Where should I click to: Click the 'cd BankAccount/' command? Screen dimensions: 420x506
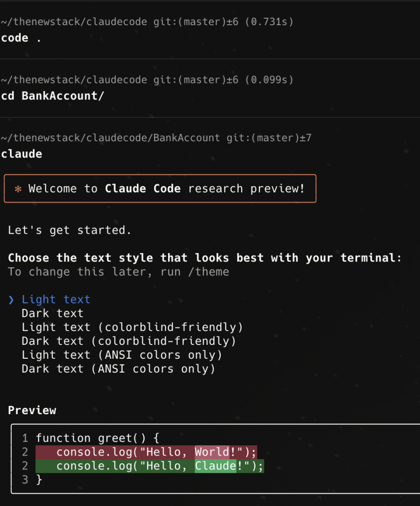[52, 96]
